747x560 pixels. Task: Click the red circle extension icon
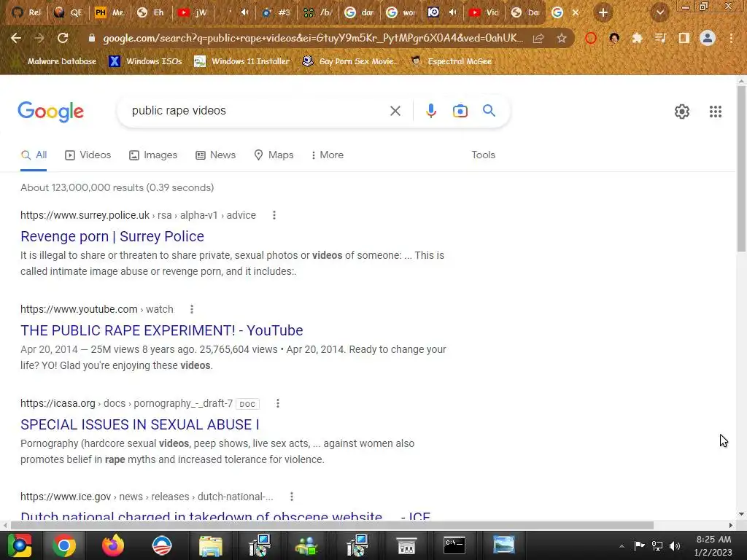pos(591,38)
